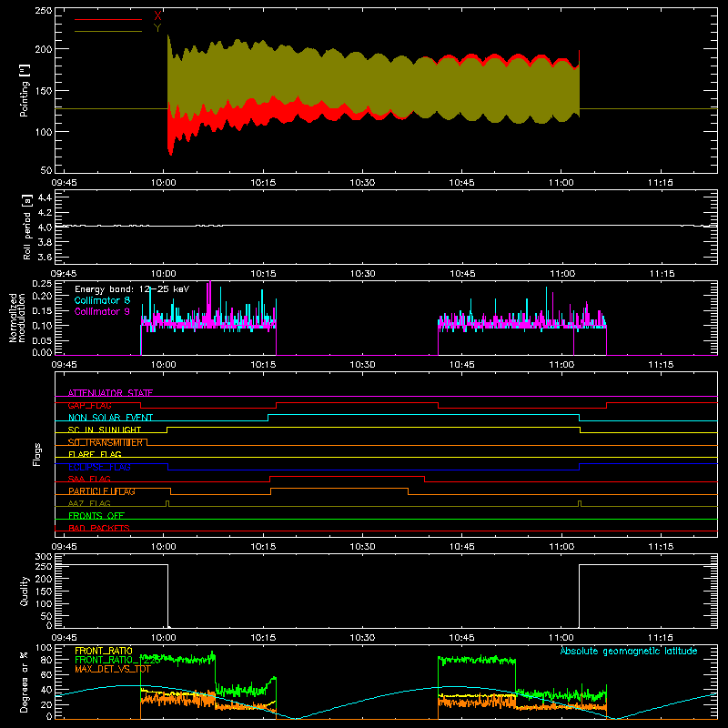Image resolution: width=728 pixels, height=728 pixels.
Task: Click the 250 tick on Pointing axis
Action: pyautogui.click(x=44, y=10)
